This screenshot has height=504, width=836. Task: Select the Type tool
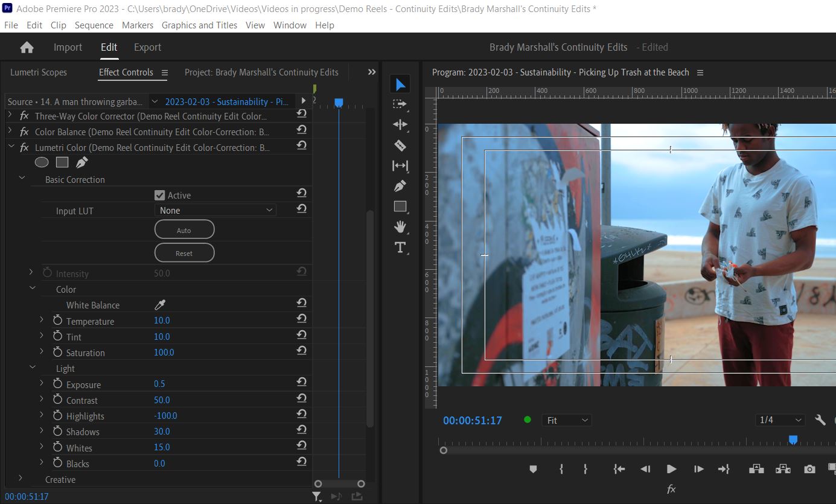pos(400,247)
